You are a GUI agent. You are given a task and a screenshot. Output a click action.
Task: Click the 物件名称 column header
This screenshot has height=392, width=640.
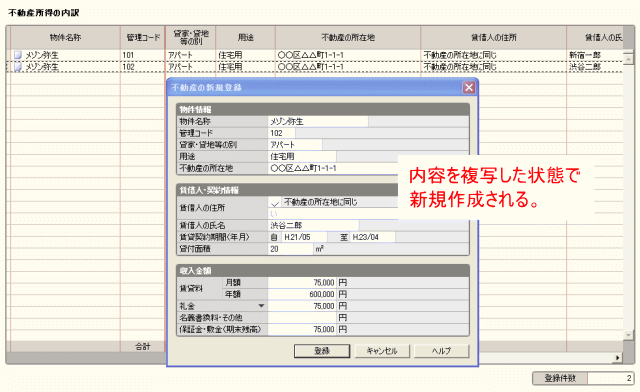click(x=65, y=38)
